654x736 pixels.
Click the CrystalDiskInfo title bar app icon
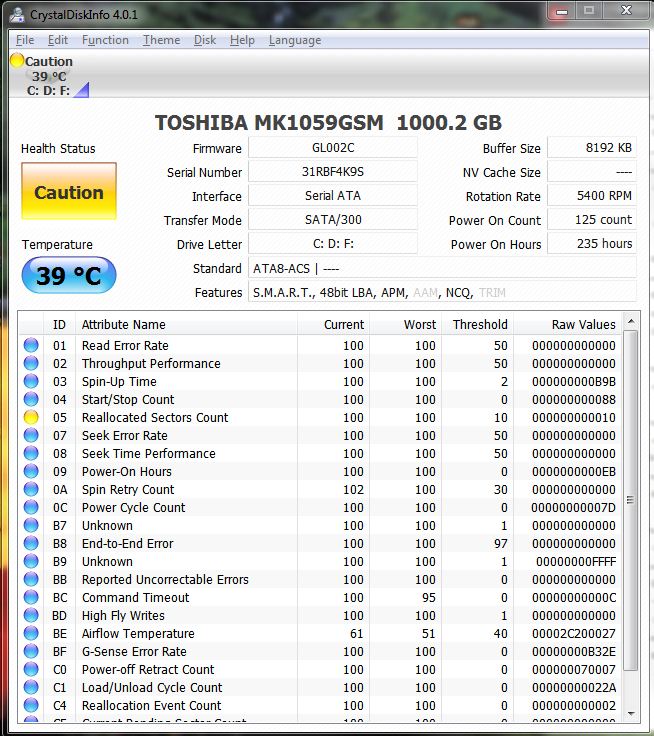point(17,14)
